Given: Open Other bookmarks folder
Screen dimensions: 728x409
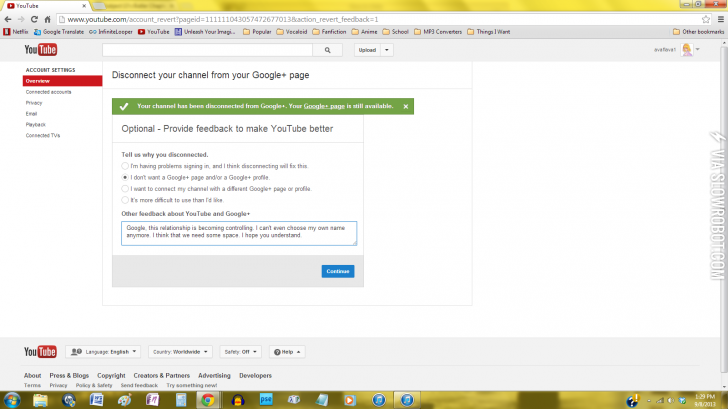Looking at the screenshot, I should 698,32.
